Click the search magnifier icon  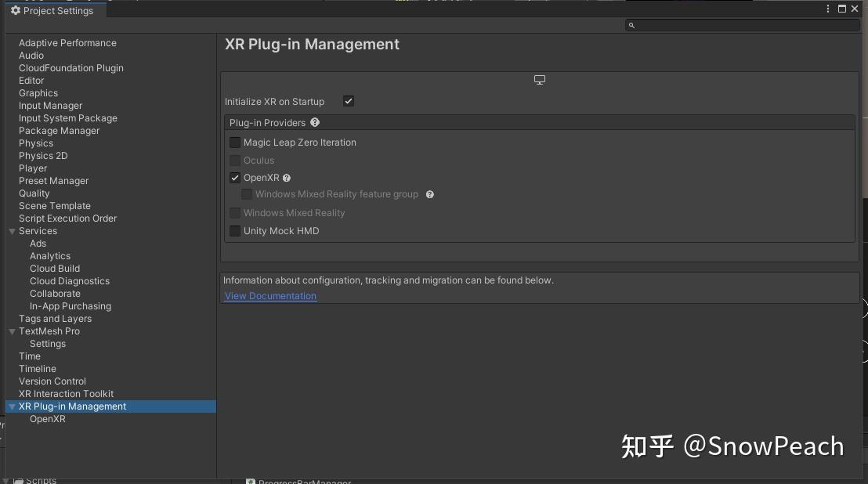tap(632, 25)
